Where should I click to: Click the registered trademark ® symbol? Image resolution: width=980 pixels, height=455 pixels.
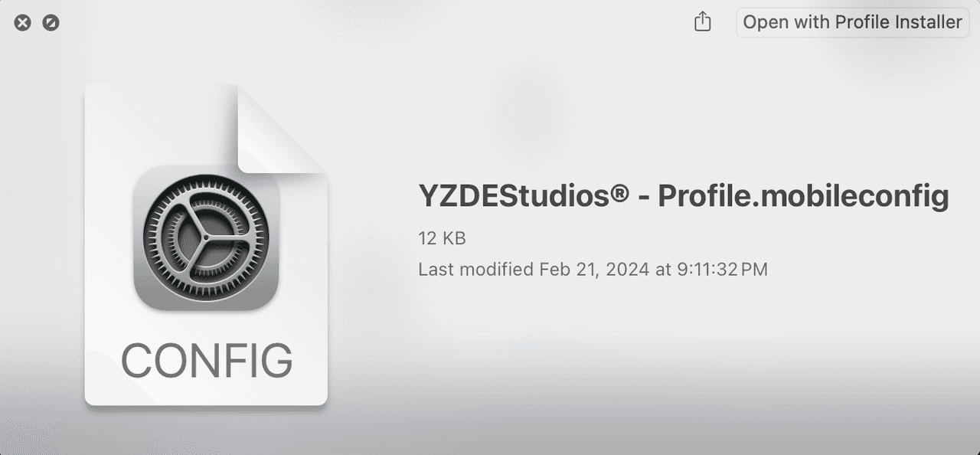[x=620, y=195]
